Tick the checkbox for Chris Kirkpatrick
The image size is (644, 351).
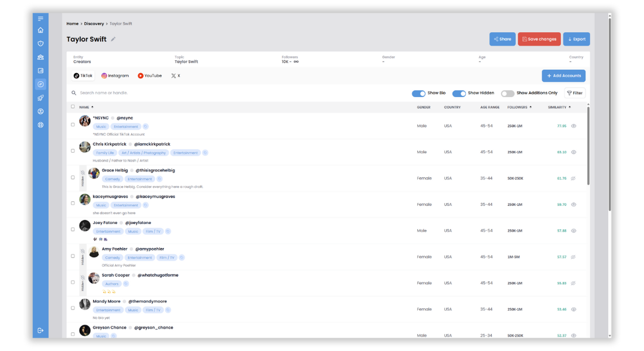73,151
